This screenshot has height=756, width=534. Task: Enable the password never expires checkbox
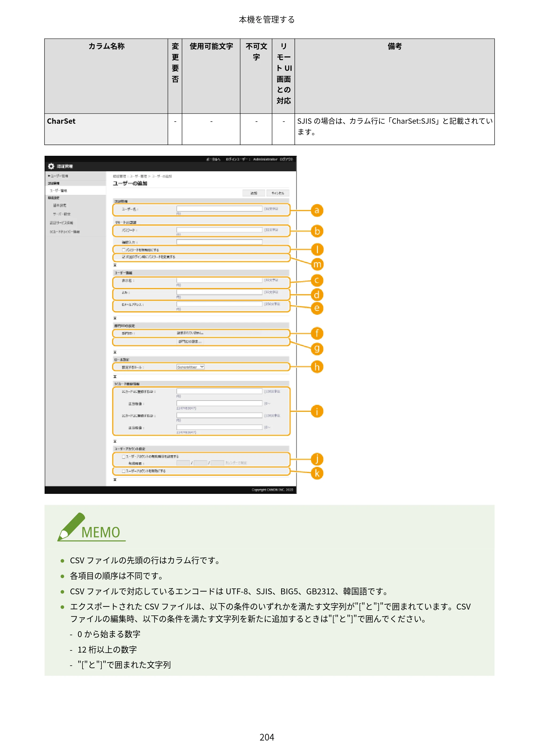[x=124, y=250]
